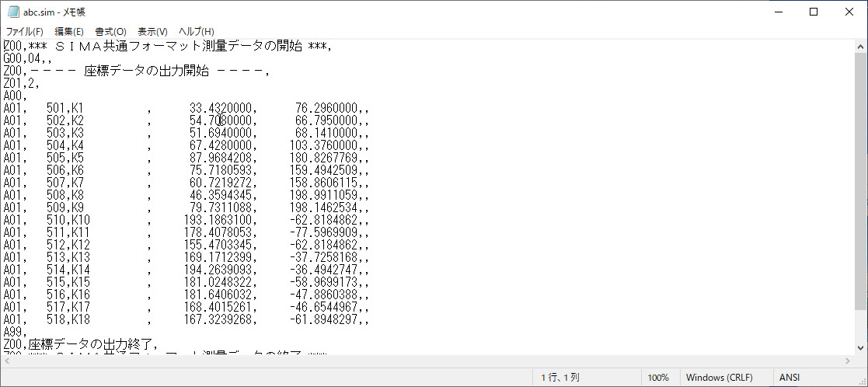Open the 編集(E) menu
This screenshot has height=387, width=868.
[68, 31]
